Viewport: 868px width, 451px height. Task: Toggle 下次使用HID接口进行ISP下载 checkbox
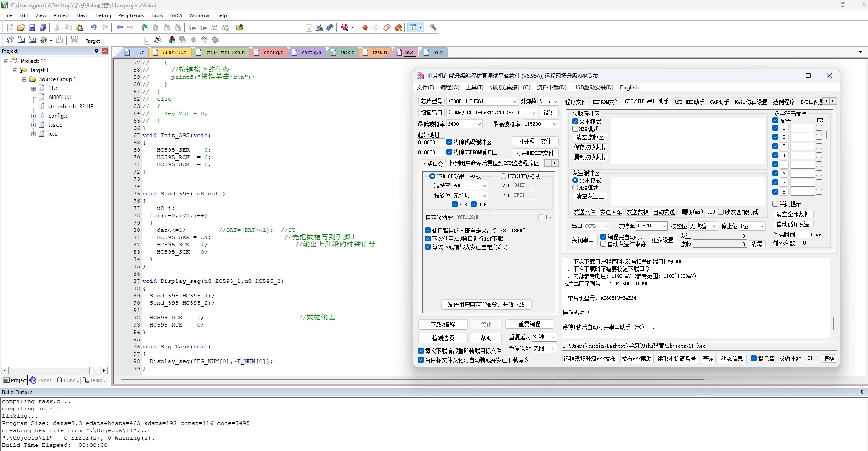click(428, 239)
